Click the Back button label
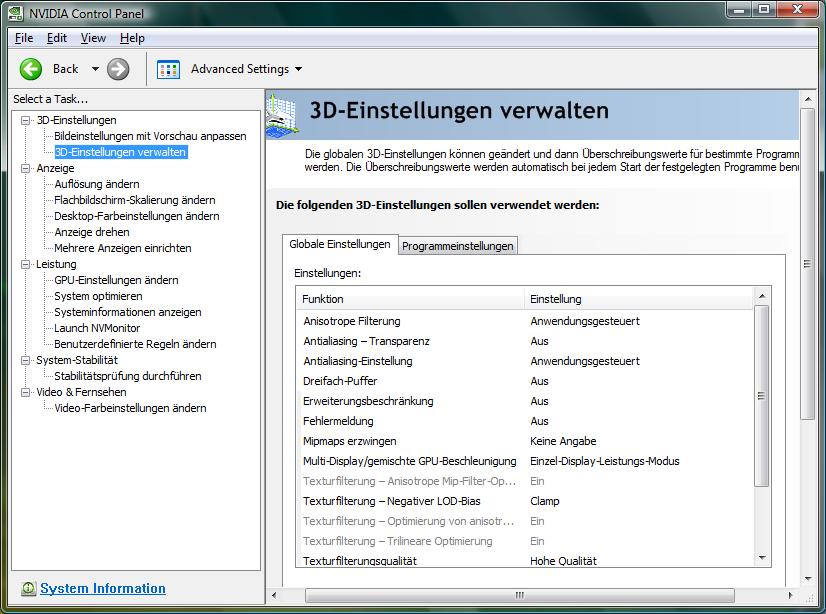The image size is (826, 614). (65, 69)
